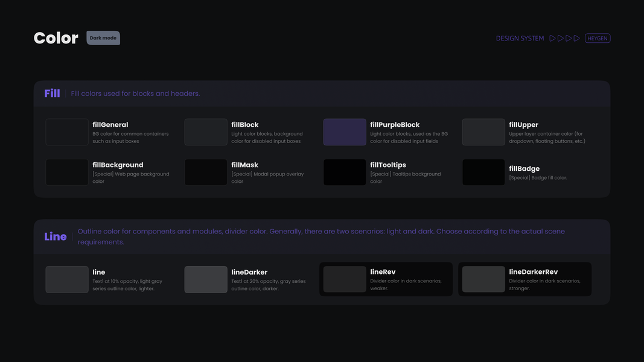Screen dimensions: 644x362
Task: Pick the fillTooltips black swatch
Action: click(x=345, y=173)
